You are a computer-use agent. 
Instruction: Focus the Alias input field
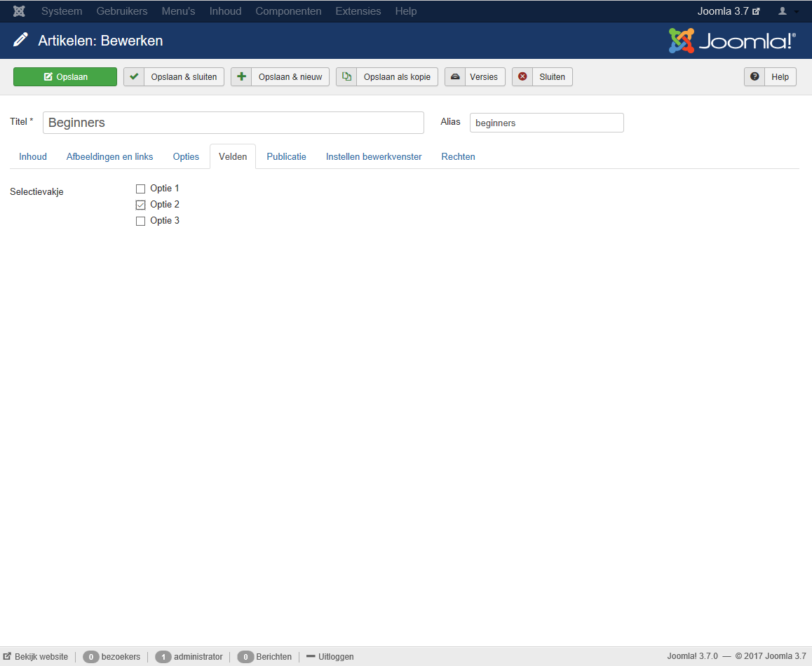[x=547, y=123]
